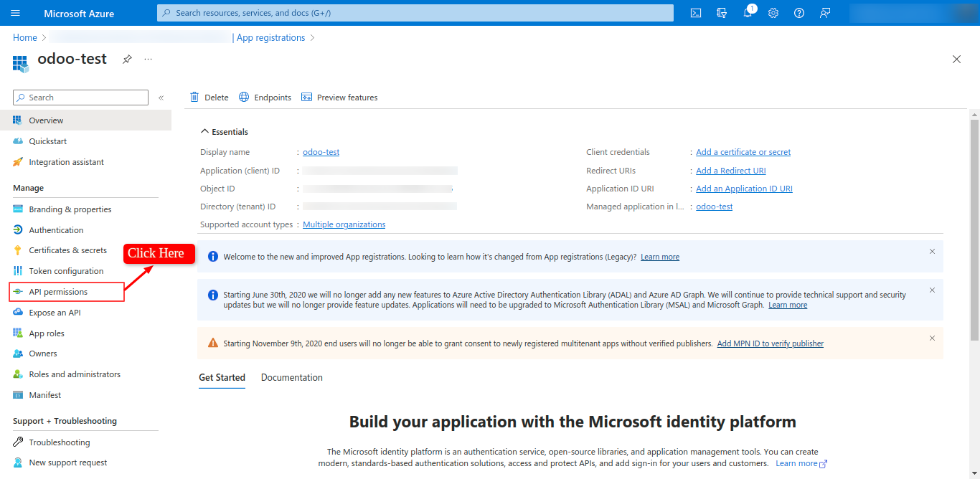Select the Get Started tab

pyautogui.click(x=222, y=378)
